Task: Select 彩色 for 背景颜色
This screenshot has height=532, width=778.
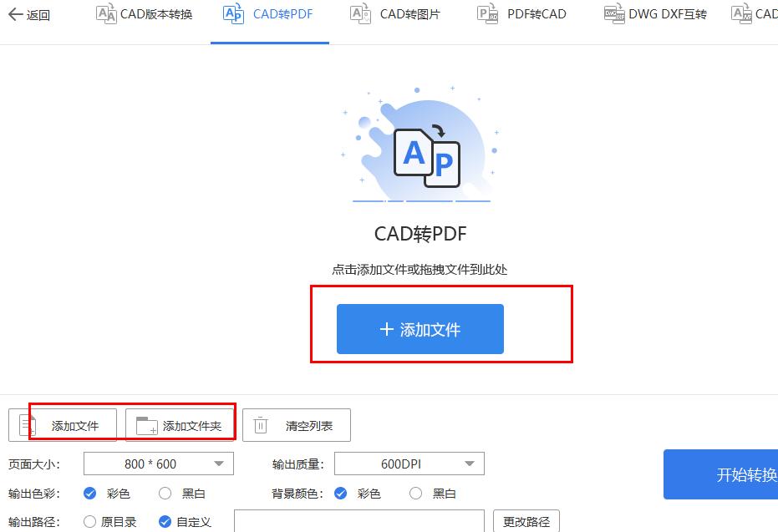Action: [x=341, y=494]
